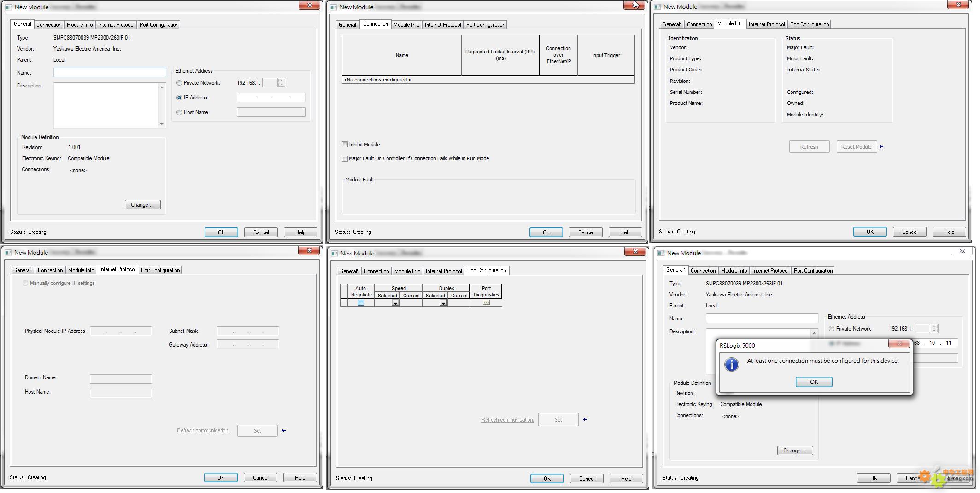Click the '<No connections configured.>' table row
Viewport: 980px width, 493px height.
coord(488,80)
